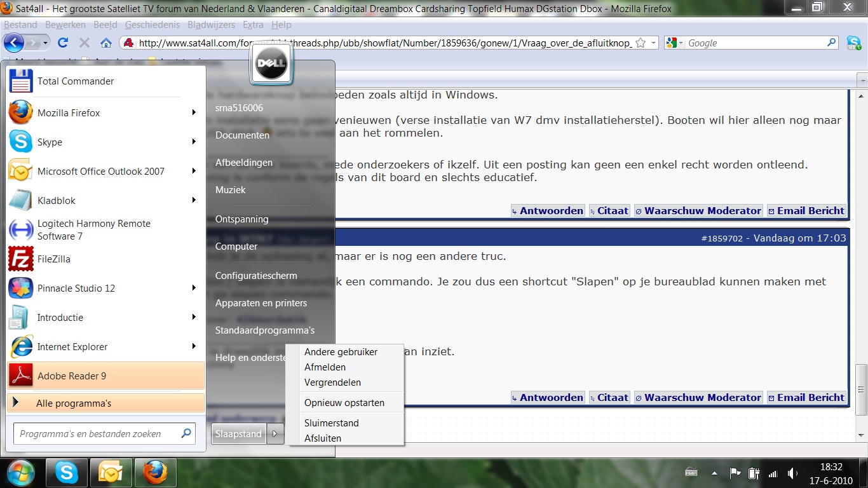Viewport: 868px width, 488px height.
Task: Expand the Skype jump list arrow
Action: click(194, 142)
